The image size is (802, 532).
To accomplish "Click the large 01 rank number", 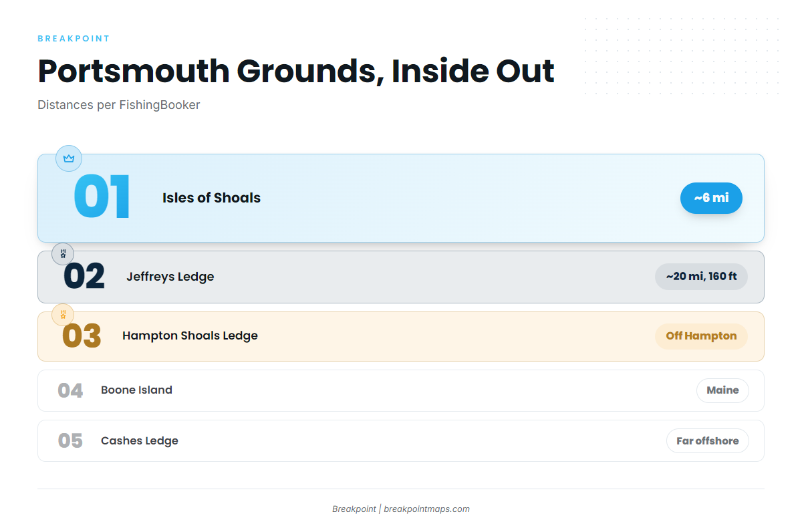I will 102,197.
